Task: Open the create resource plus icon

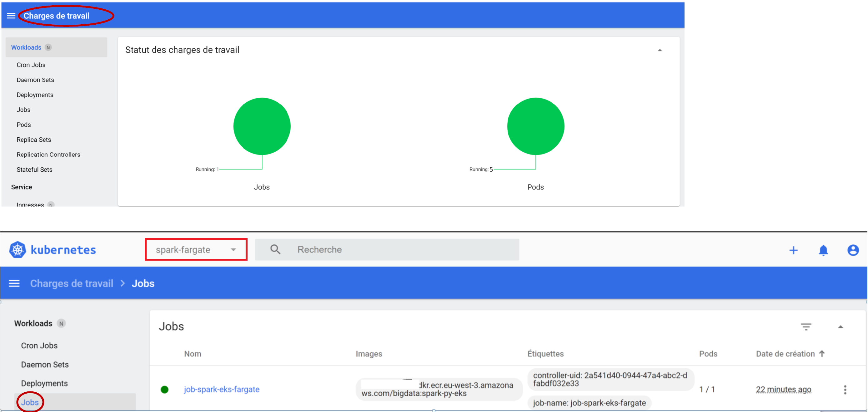Action: point(794,250)
